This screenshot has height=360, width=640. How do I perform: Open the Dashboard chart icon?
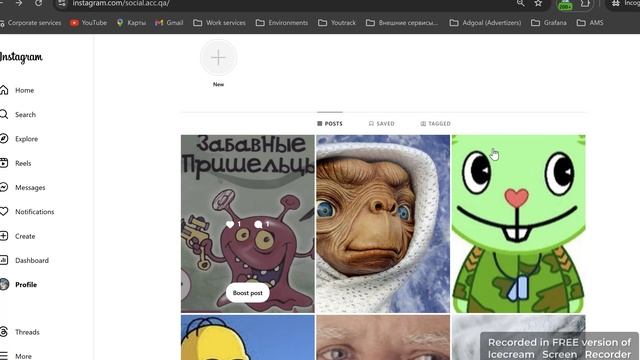point(4,260)
